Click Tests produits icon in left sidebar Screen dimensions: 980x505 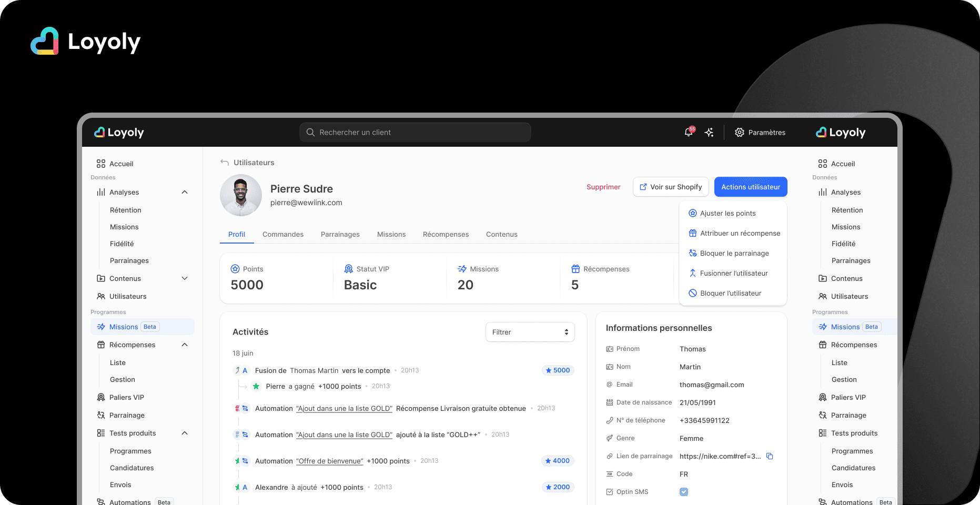click(101, 433)
